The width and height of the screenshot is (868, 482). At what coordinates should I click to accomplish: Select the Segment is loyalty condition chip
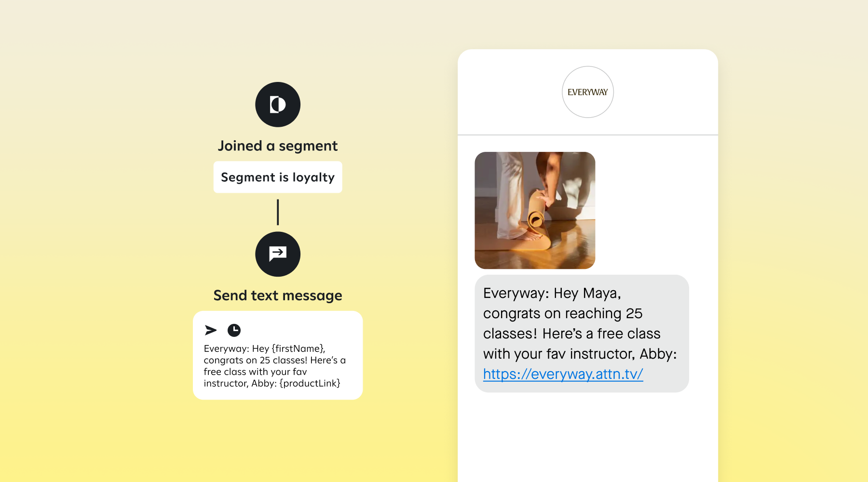click(x=277, y=177)
